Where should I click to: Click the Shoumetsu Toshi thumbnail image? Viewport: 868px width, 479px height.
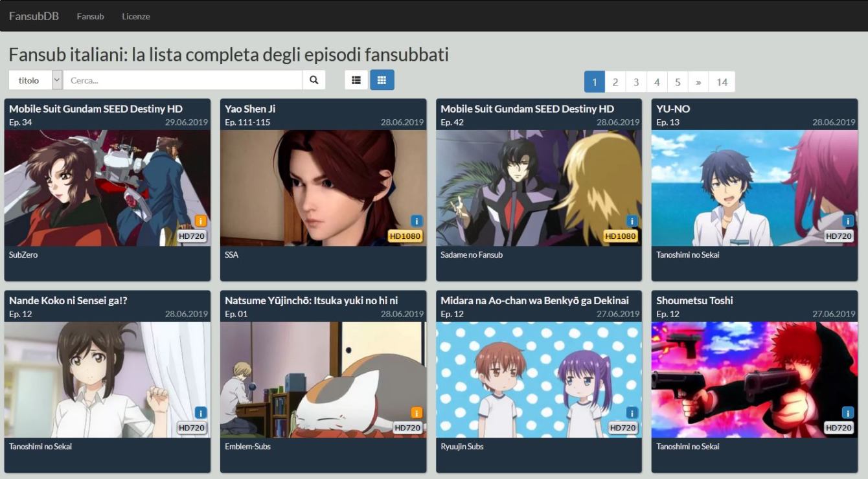pyautogui.click(x=755, y=379)
